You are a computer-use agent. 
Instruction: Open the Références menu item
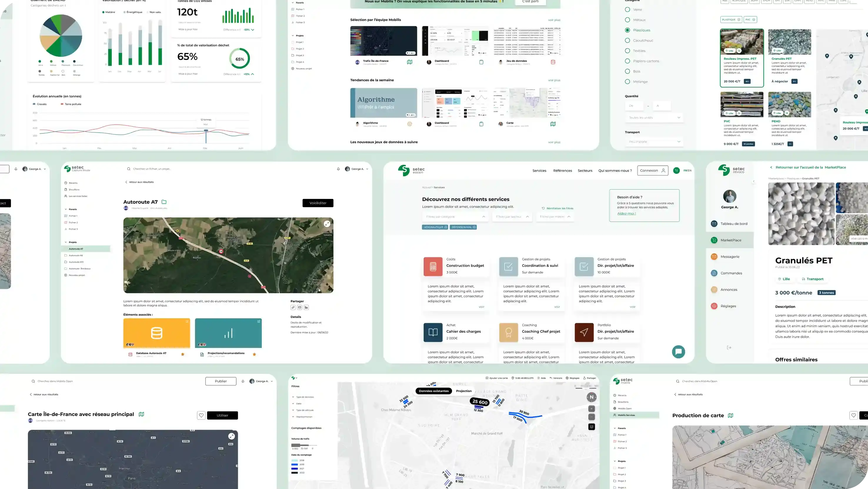click(x=562, y=171)
